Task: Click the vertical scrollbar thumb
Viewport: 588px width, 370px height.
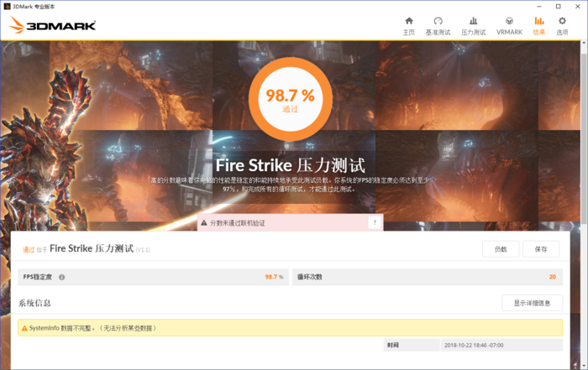Action: coord(585,138)
